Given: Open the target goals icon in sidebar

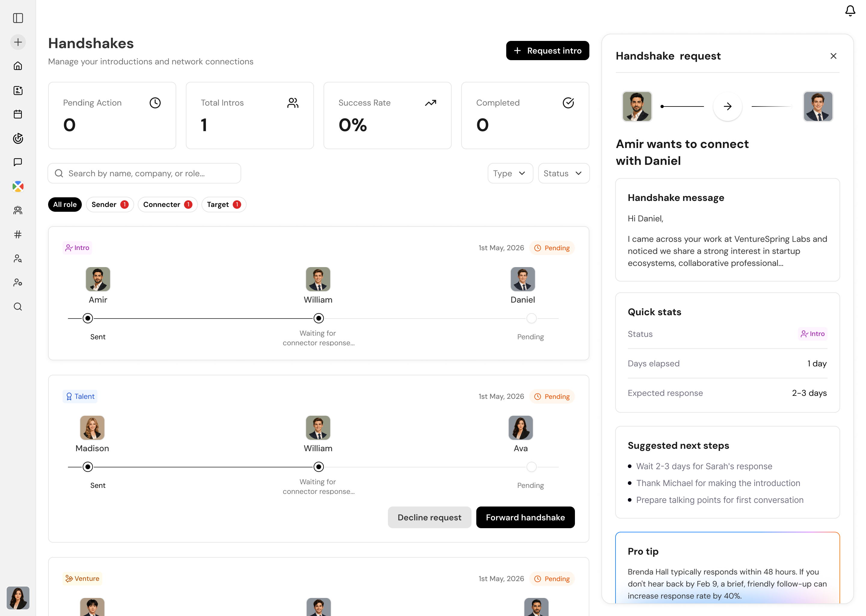Looking at the screenshot, I should click(x=18, y=138).
